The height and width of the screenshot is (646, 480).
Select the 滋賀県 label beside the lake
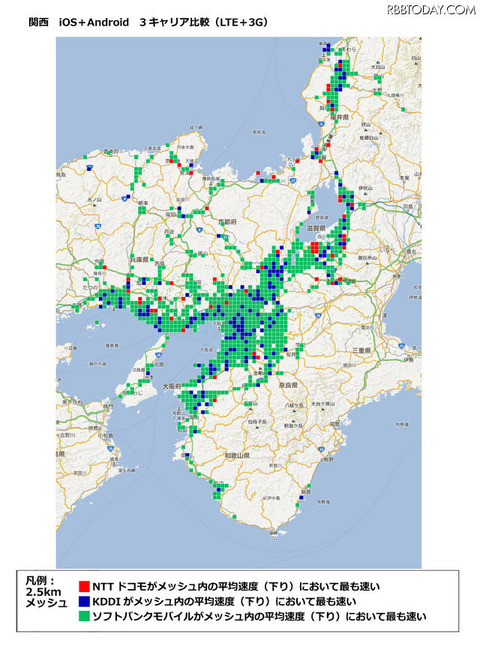click(316, 228)
